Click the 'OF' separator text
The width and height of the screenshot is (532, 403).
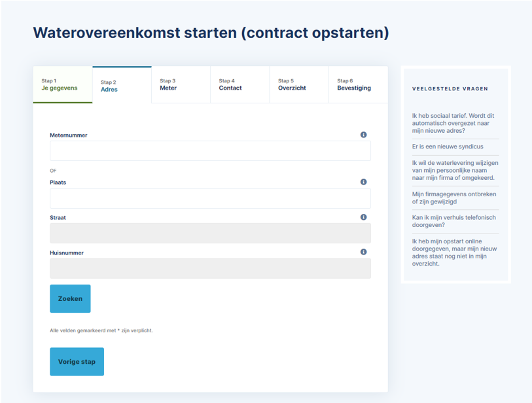[x=53, y=171]
